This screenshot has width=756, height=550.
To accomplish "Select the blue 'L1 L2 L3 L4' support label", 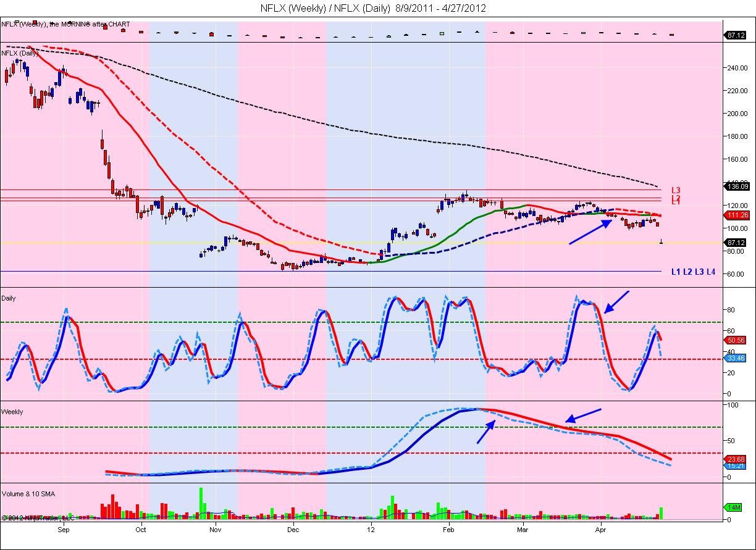I will pos(693,272).
